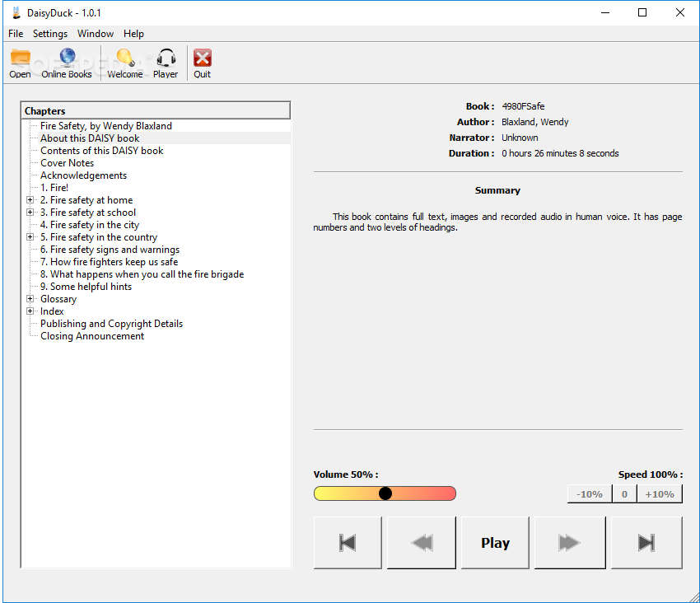Select 'About this DAISY book' chapter
Image resolution: width=700 pixels, height=603 pixels.
click(x=90, y=138)
